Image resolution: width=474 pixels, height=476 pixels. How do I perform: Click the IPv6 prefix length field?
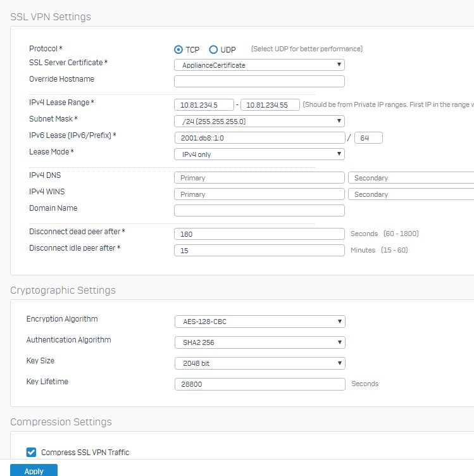click(368, 138)
